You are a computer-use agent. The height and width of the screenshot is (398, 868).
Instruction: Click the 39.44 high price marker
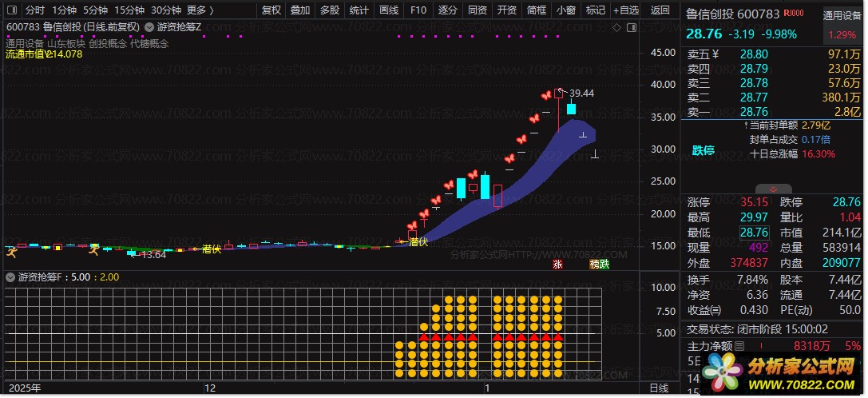581,94
